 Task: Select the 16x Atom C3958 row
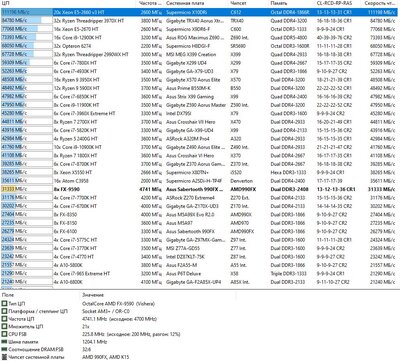200,181
